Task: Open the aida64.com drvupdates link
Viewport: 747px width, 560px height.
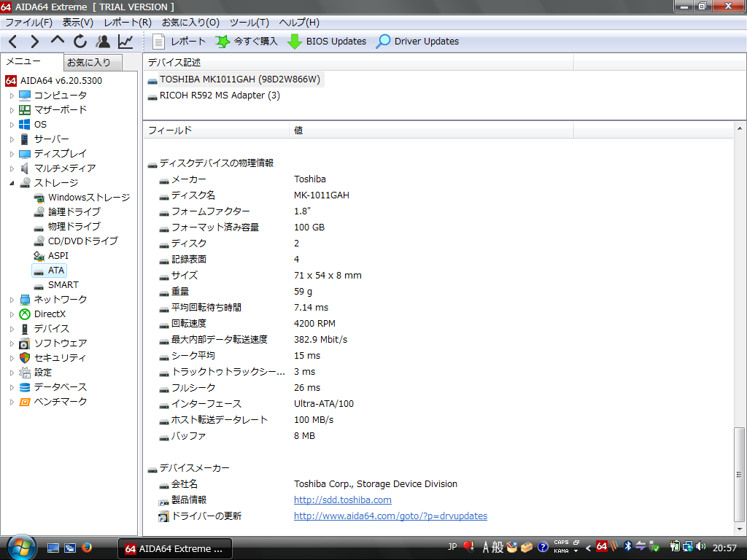Action: click(390, 516)
